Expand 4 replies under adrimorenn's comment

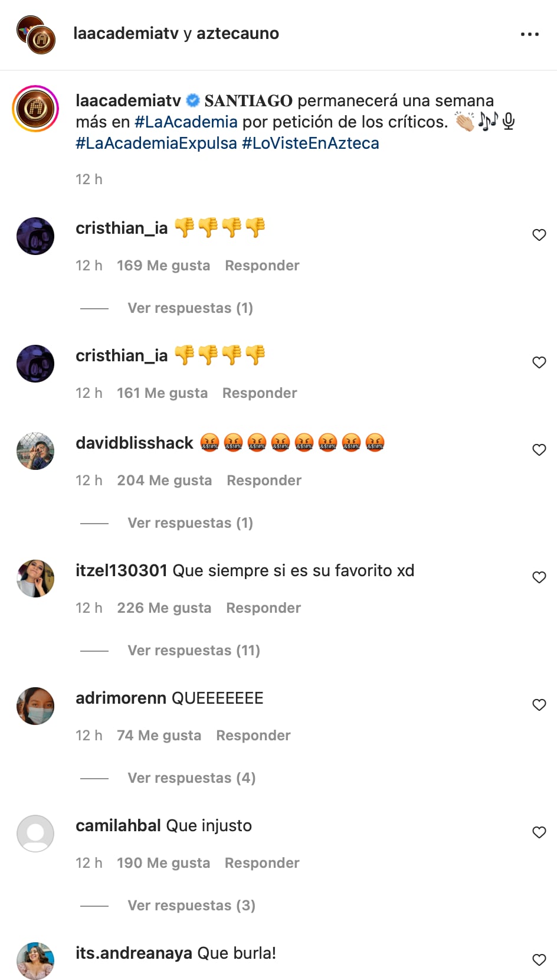192,778
